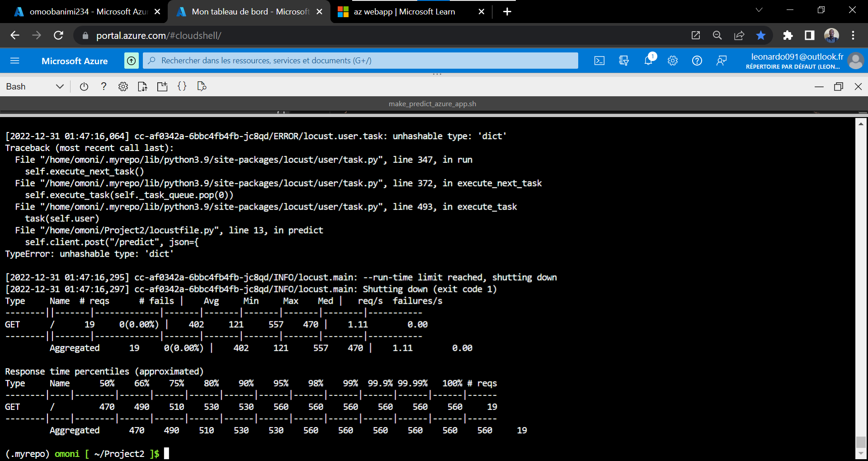Open the integrated editor with the braces icon

[182, 86]
